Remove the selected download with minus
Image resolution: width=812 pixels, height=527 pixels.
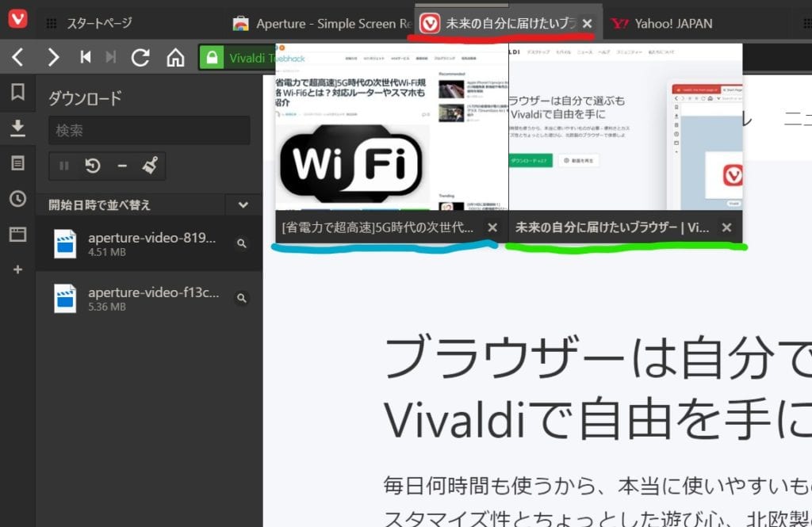click(122, 166)
